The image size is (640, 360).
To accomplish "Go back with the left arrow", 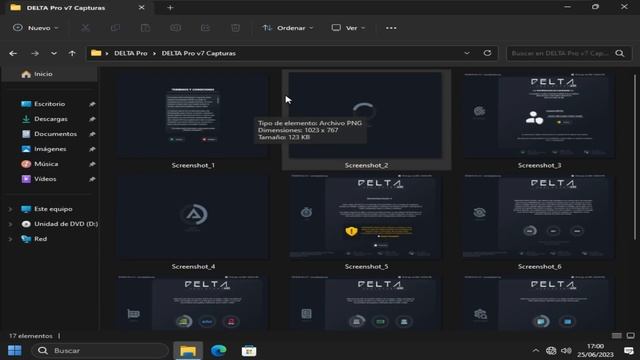I will coord(13,53).
